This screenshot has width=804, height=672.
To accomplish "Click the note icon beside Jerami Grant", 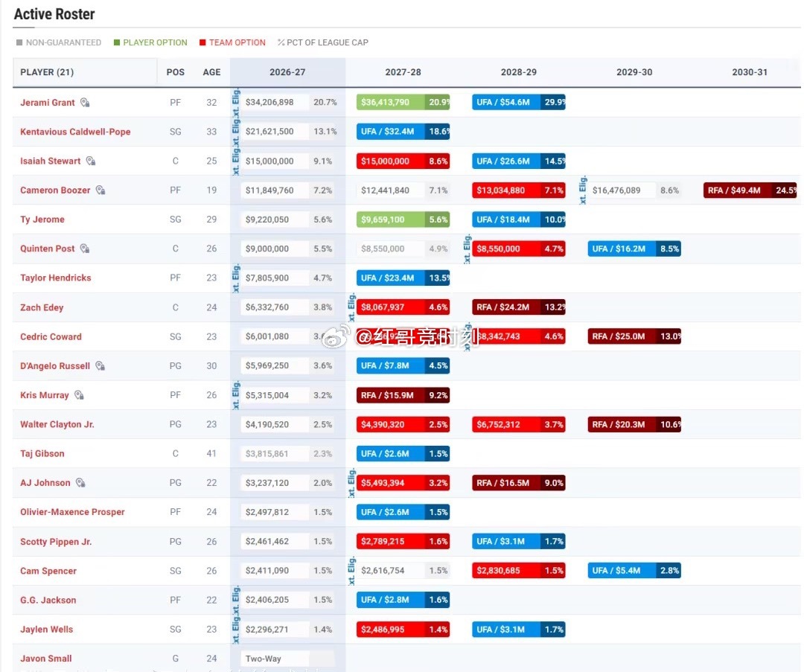I will 85,103.
